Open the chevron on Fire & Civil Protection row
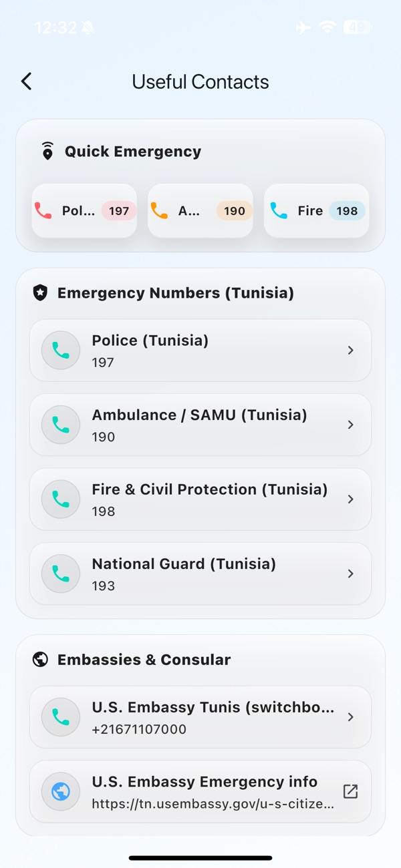The width and height of the screenshot is (401, 868). tap(350, 499)
